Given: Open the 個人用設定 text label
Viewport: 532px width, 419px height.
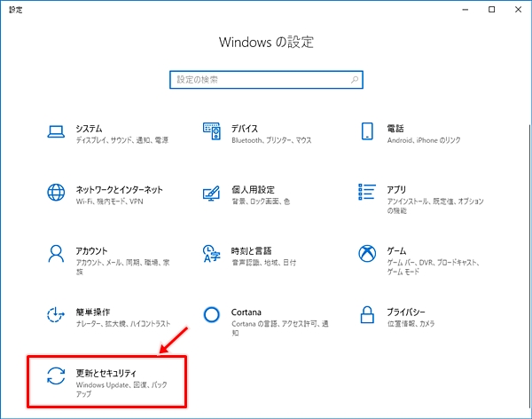Looking at the screenshot, I should pos(253,189).
